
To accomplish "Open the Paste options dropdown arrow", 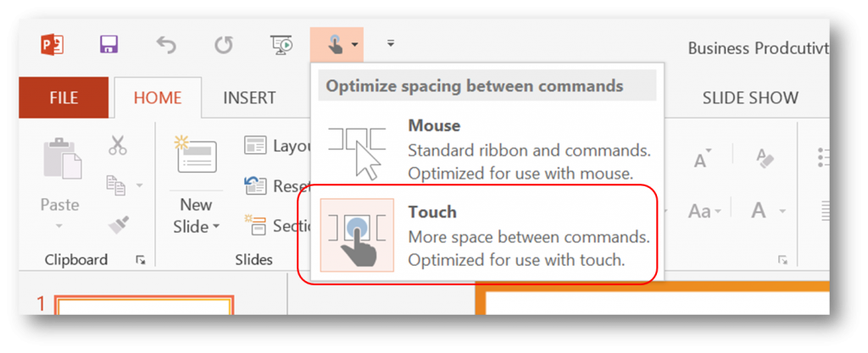I will tap(60, 226).
